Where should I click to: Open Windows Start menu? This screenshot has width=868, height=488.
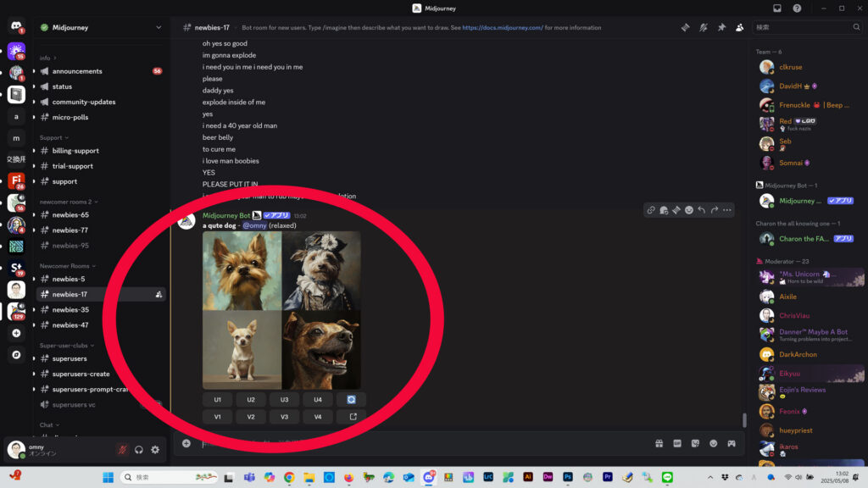108,477
